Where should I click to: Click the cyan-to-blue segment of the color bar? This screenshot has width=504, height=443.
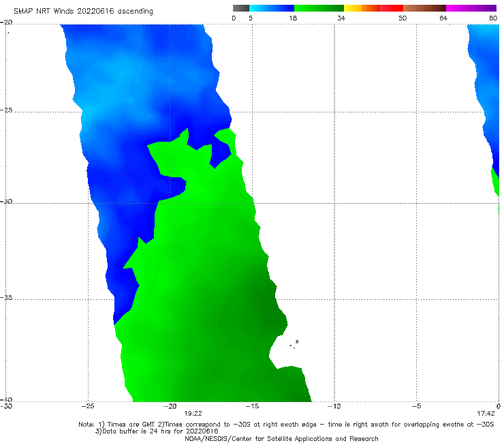272,8
